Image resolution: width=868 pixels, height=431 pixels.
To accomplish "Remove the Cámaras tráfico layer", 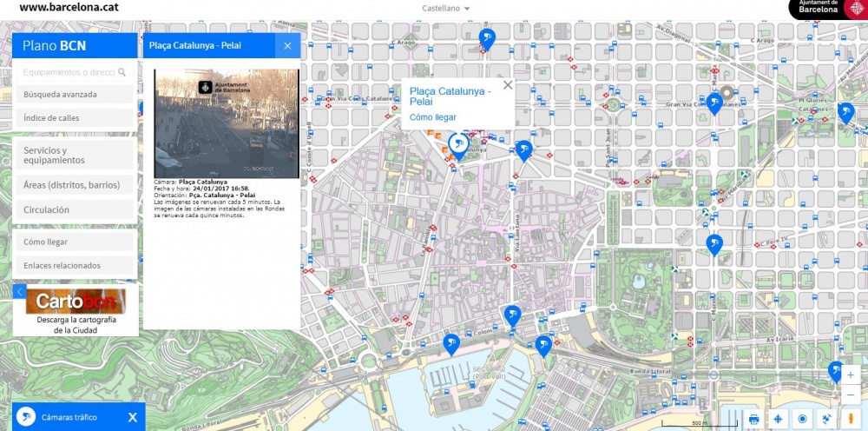I will 133,418.
